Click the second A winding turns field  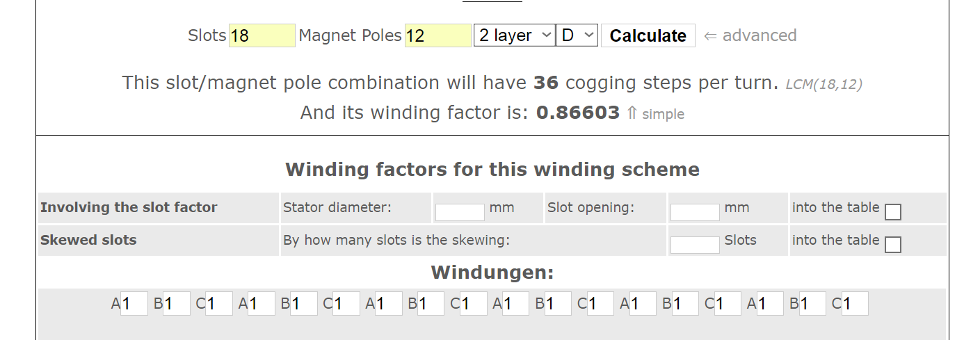[x=262, y=304]
